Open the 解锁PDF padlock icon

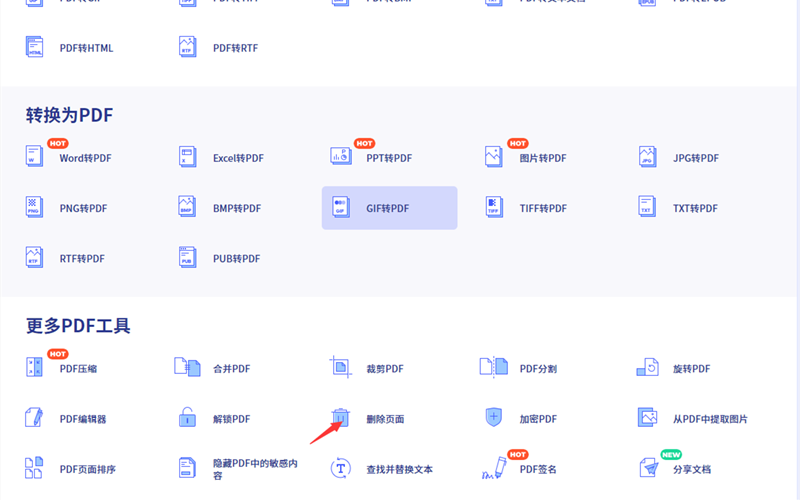click(x=187, y=418)
